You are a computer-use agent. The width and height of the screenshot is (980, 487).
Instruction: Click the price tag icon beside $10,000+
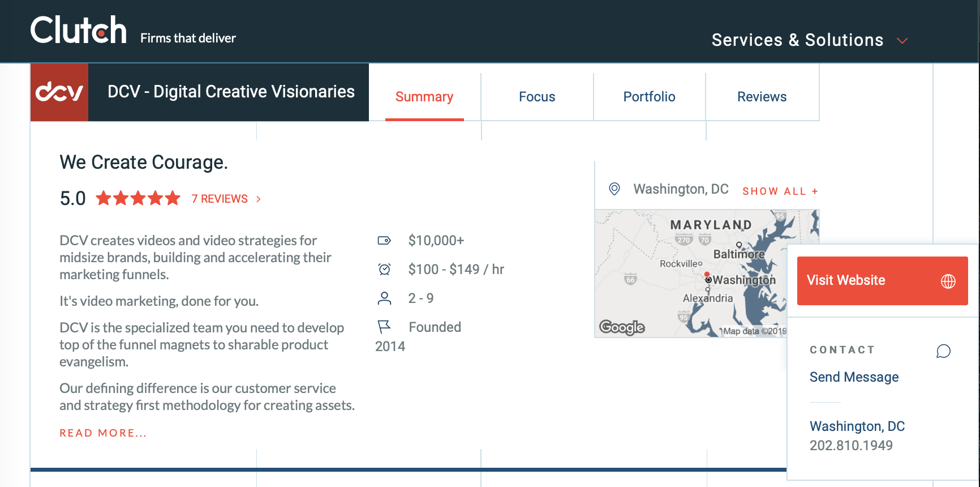[x=384, y=241]
